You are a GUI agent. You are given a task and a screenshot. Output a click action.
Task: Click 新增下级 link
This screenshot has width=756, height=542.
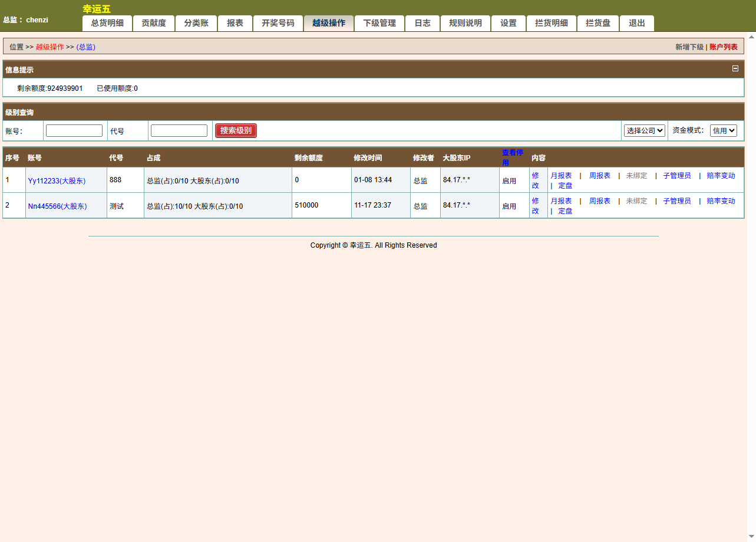pyautogui.click(x=689, y=47)
